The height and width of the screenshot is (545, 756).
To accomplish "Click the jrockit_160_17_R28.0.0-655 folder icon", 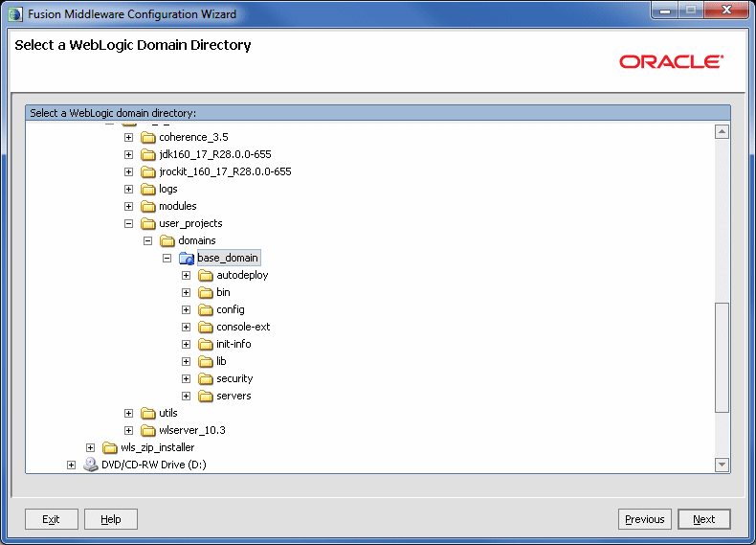I will (148, 171).
